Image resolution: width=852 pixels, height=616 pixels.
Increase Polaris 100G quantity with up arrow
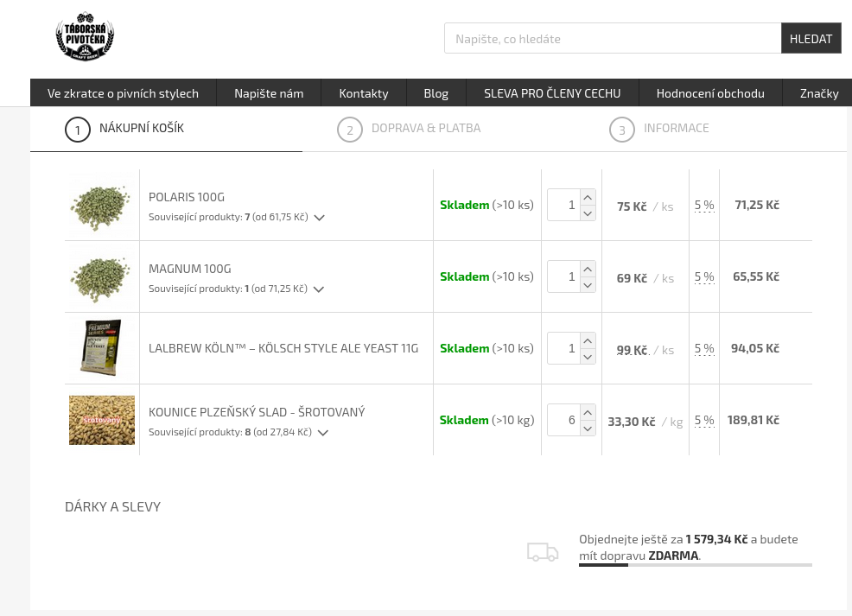coord(588,197)
